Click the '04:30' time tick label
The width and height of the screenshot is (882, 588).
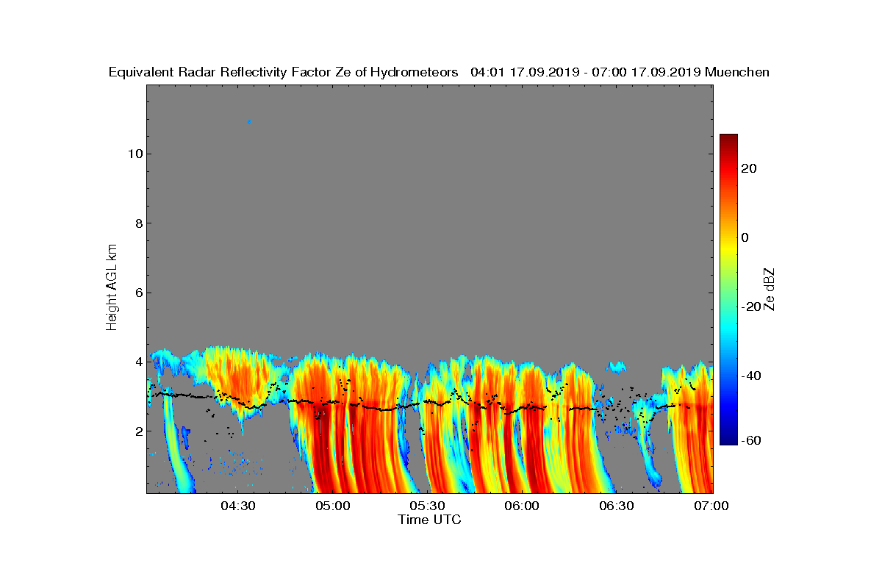coord(238,506)
